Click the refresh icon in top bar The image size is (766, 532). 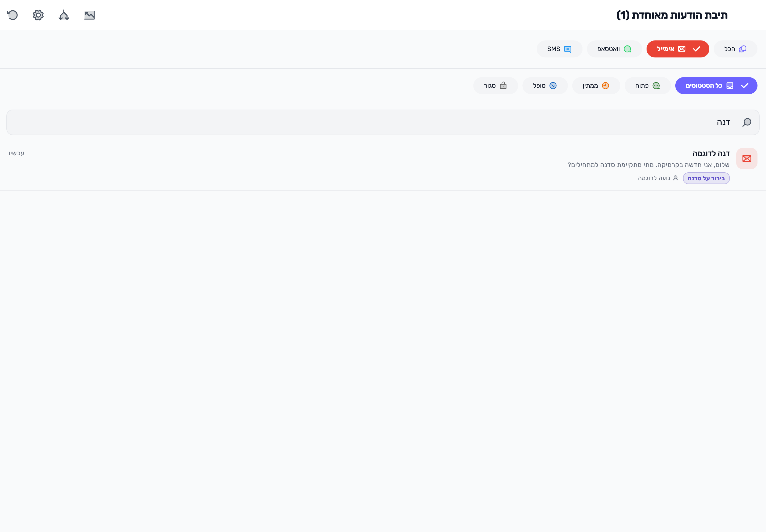tap(12, 15)
